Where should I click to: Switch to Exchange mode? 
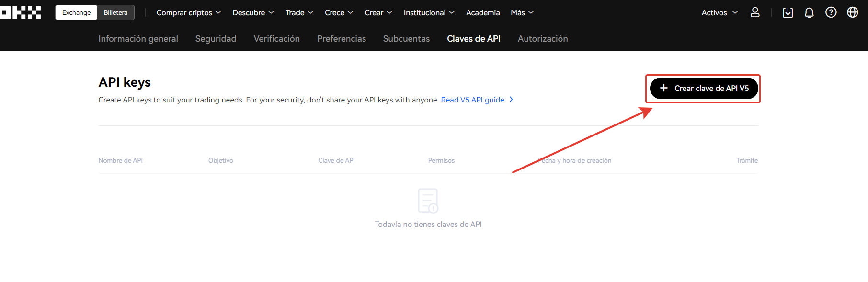pyautogui.click(x=76, y=12)
